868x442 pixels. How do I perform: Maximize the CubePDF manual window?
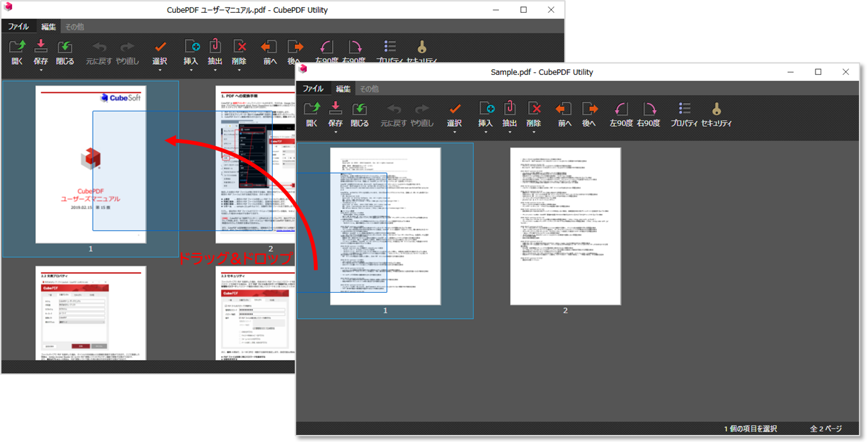(x=523, y=10)
